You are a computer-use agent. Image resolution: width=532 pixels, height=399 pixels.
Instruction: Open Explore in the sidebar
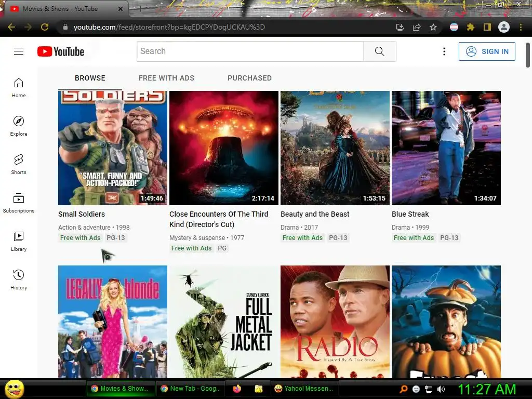click(x=19, y=126)
